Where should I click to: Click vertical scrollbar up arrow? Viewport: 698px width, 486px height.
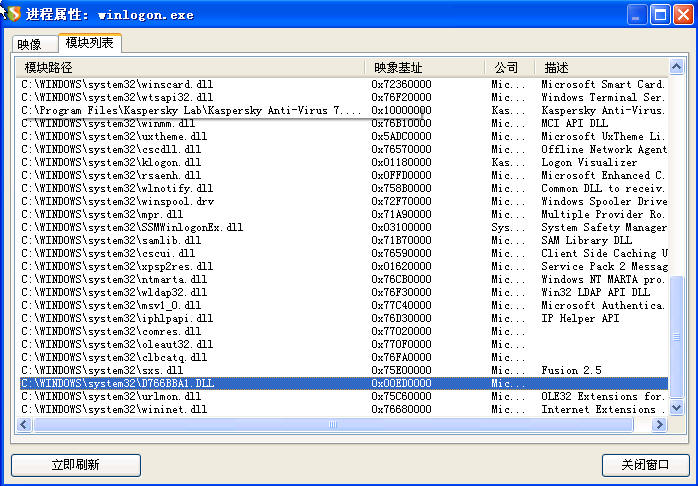click(x=676, y=67)
